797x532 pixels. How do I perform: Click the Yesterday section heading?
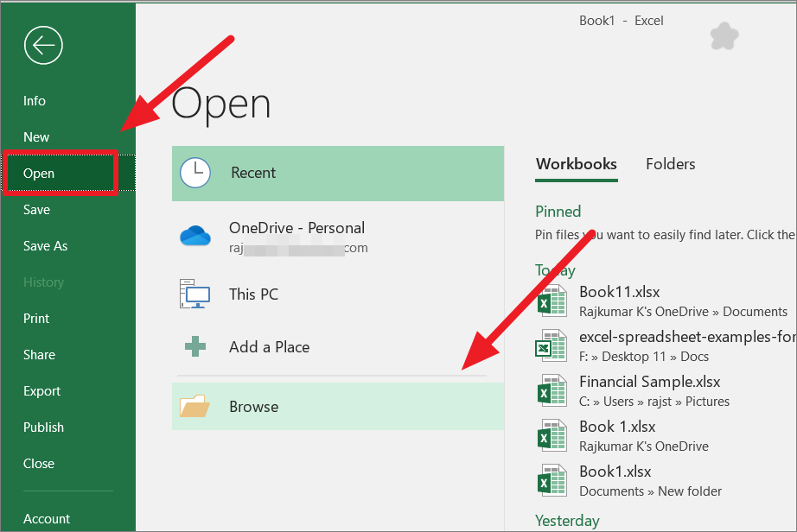(x=567, y=521)
